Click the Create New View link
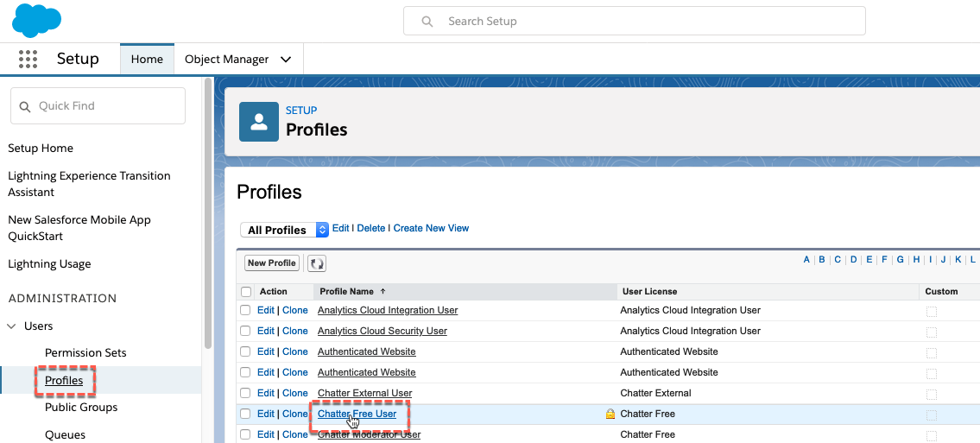 point(431,229)
